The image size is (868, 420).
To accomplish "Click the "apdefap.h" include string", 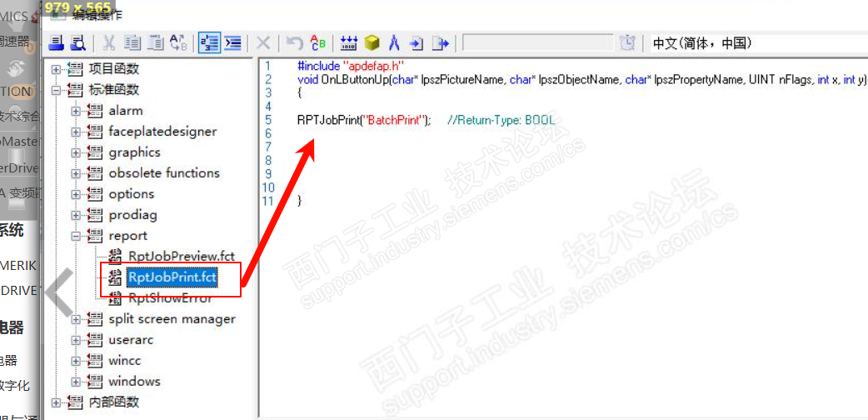I will click(x=374, y=65).
